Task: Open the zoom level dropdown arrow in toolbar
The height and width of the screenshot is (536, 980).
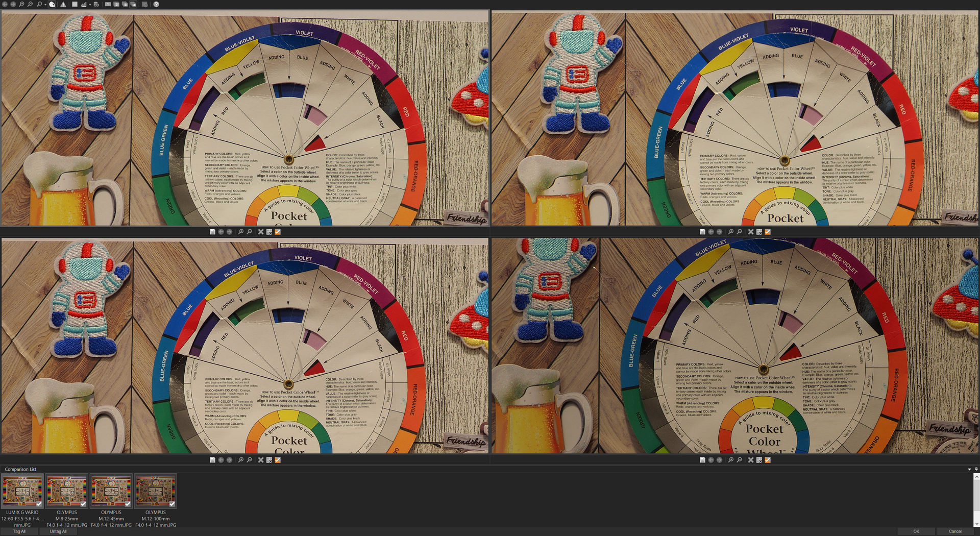Action: click(45, 5)
